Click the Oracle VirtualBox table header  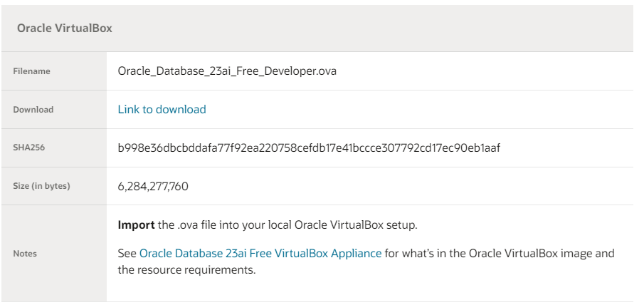(65, 29)
